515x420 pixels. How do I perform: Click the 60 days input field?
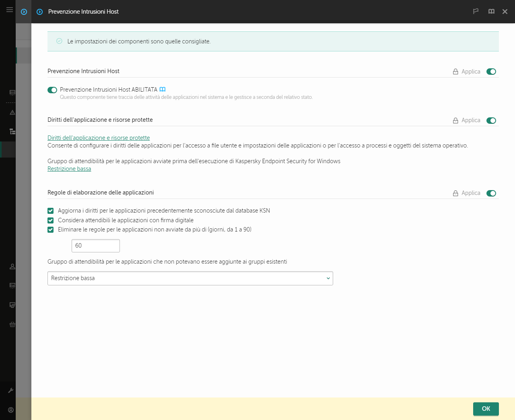pyautogui.click(x=95, y=246)
